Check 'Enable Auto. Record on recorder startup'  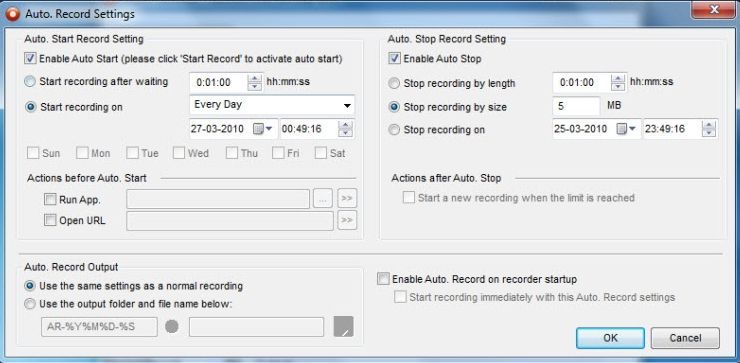pyautogui.click(x=383, y=279)
